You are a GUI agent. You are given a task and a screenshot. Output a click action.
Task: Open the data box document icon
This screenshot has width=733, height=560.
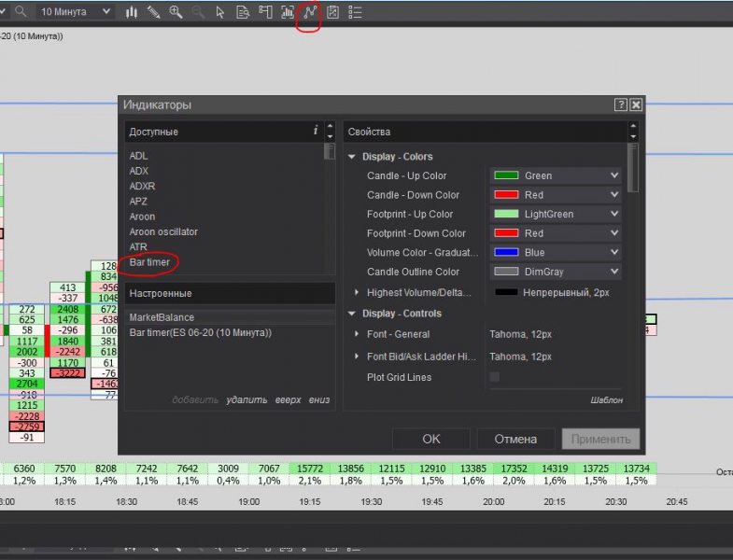(243, 12)
